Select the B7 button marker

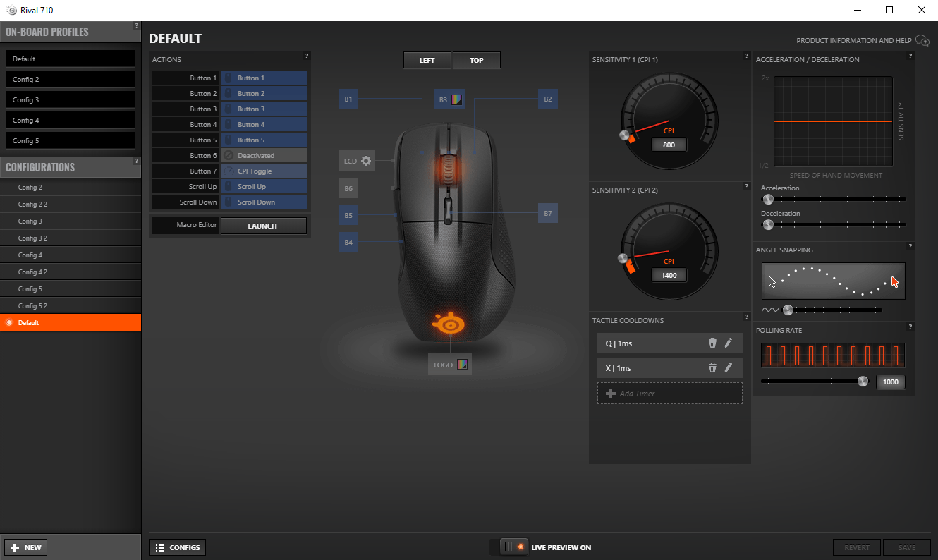coord(548,212)
